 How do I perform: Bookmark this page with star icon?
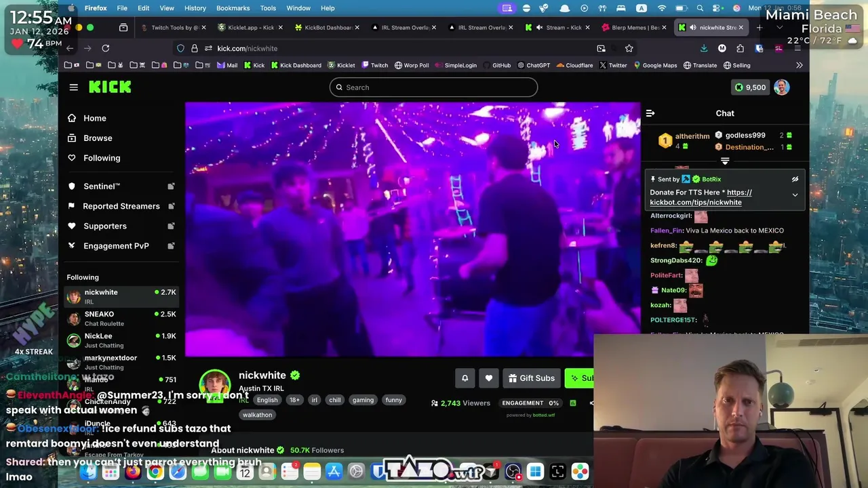(x=629, y=48)
